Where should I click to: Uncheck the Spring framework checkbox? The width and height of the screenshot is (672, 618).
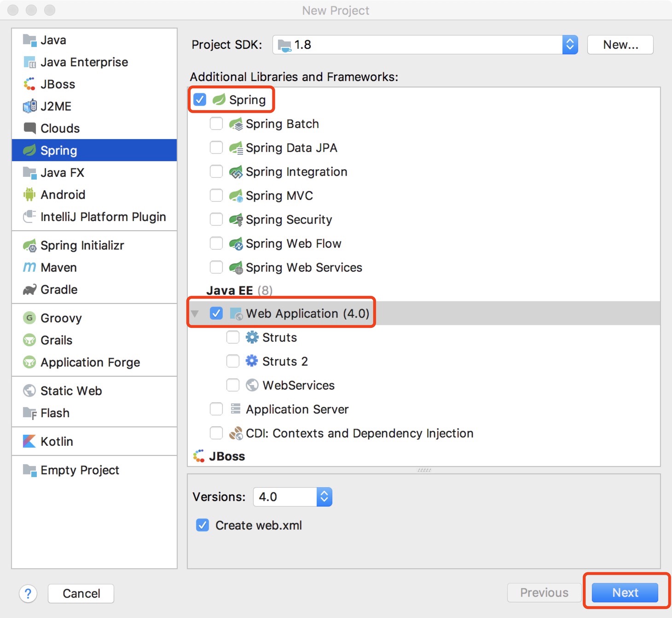coord(200,99)
